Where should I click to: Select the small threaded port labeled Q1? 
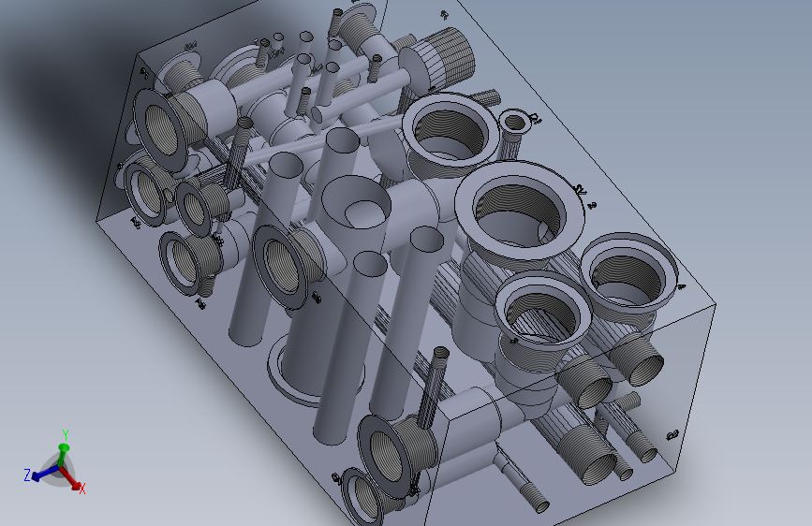[514, 122]
